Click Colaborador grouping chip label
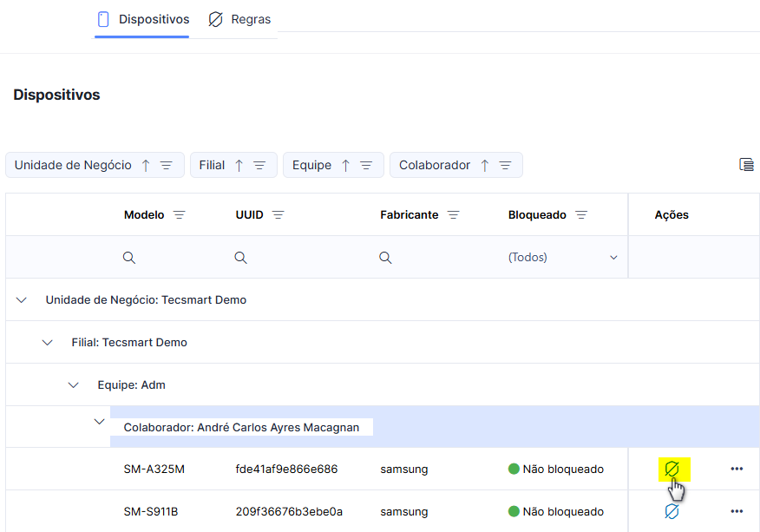 point(435,166)
